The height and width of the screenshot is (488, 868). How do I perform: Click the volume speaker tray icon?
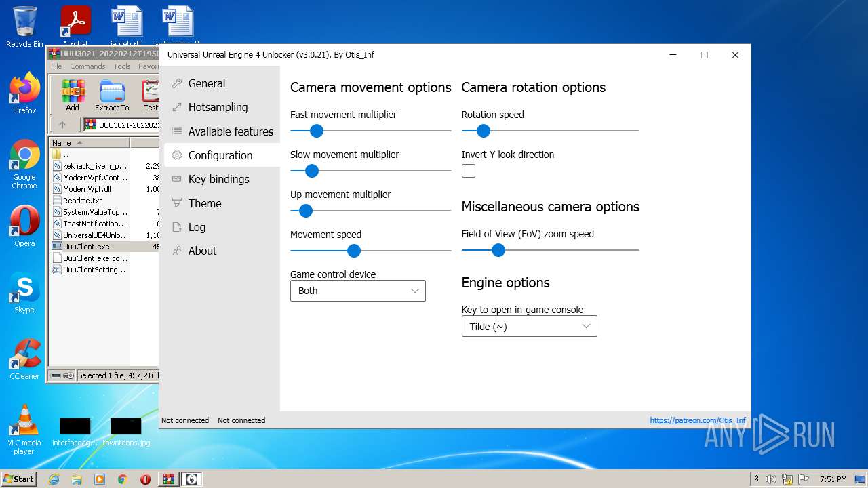click(x=771, y=479)
